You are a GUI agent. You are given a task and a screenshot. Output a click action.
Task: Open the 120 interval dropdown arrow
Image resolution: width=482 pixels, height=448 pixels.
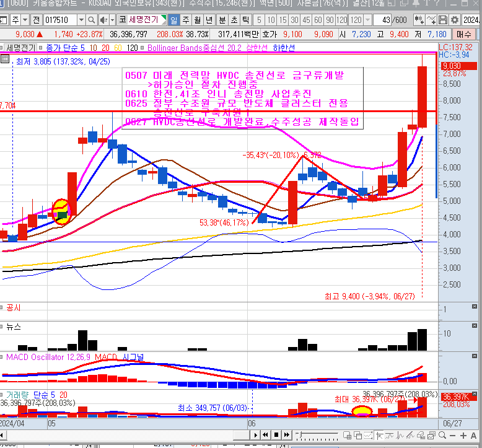click(x=367, y=20)
